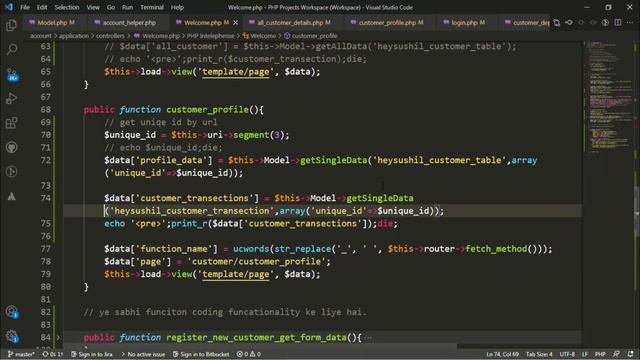The height and width of the screenshot is (360, 640).
Task: Change the PHP language mode
Action: (600, 354)
